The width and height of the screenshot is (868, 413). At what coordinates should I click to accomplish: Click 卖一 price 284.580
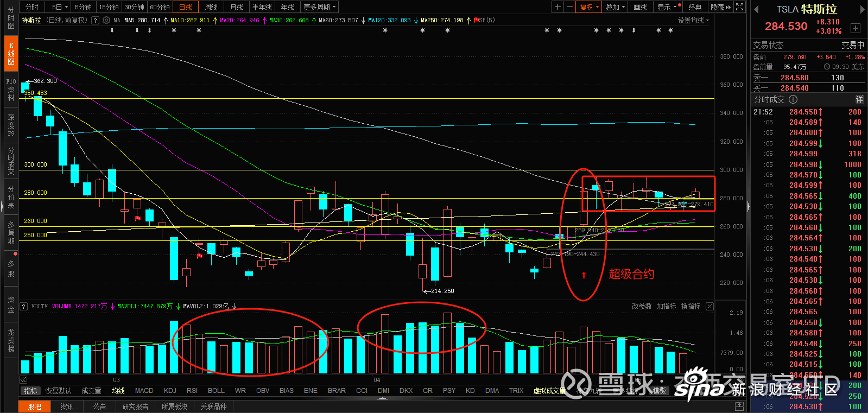point(795,78)
